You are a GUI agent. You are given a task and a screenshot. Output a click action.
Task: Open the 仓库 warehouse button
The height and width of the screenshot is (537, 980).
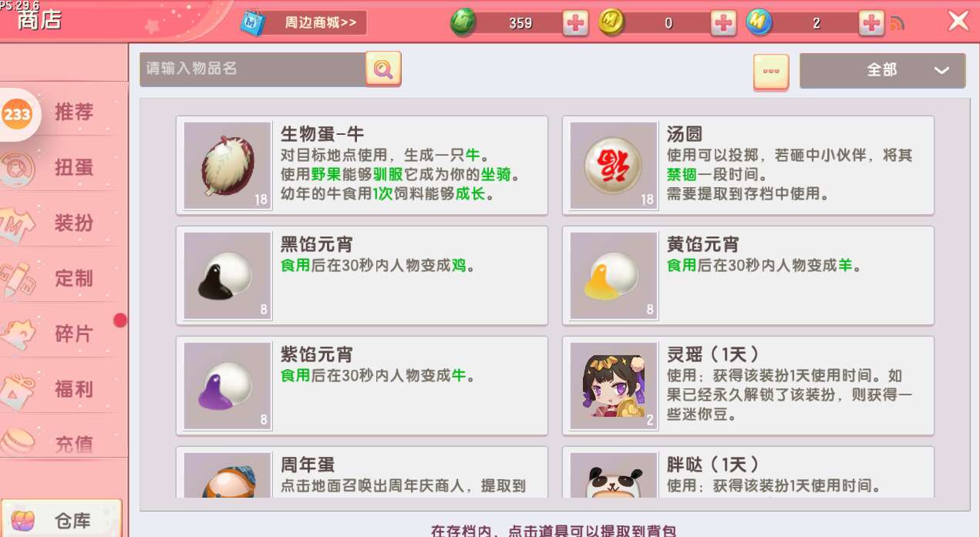point(62,520)
